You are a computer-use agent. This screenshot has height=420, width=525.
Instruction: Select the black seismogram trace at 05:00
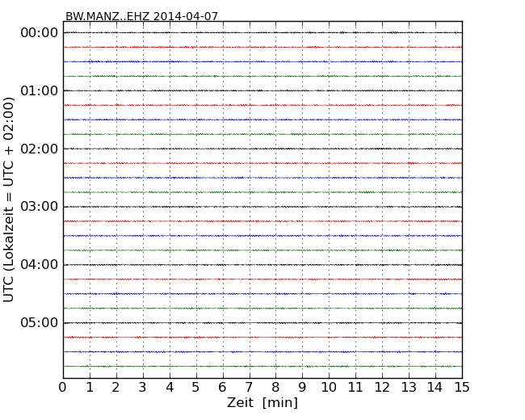coord(262,323)
